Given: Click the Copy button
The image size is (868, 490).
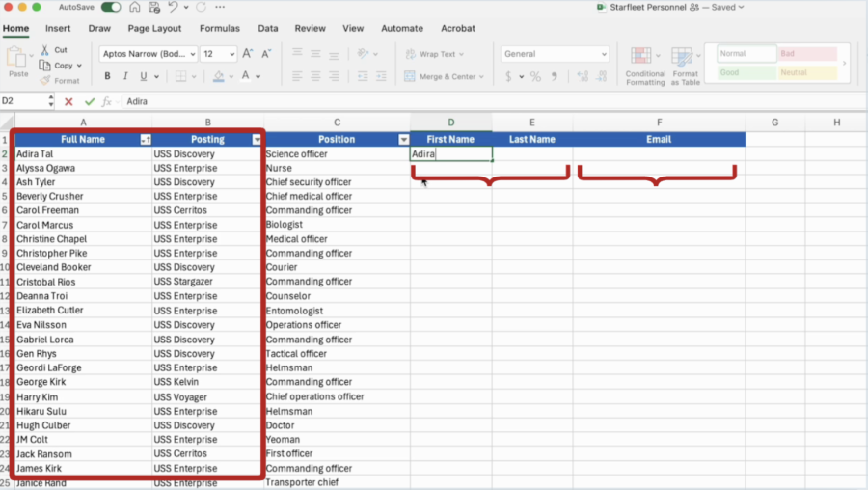Looking at the screenshot, I should tap(58, 66).
